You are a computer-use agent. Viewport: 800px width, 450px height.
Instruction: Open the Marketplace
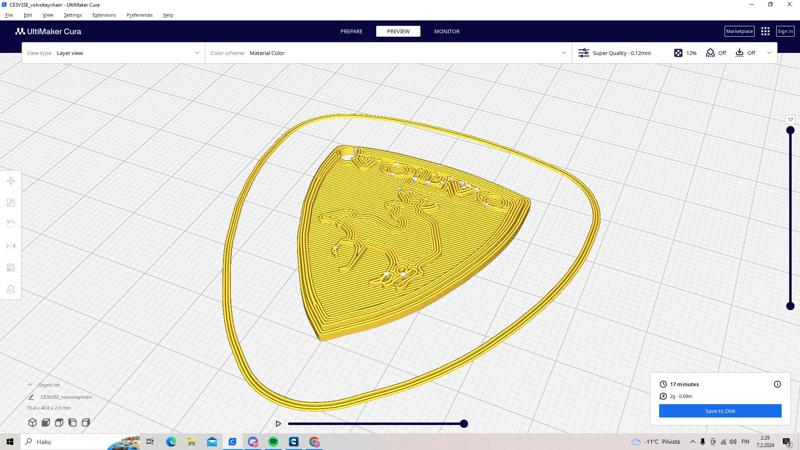739,31
